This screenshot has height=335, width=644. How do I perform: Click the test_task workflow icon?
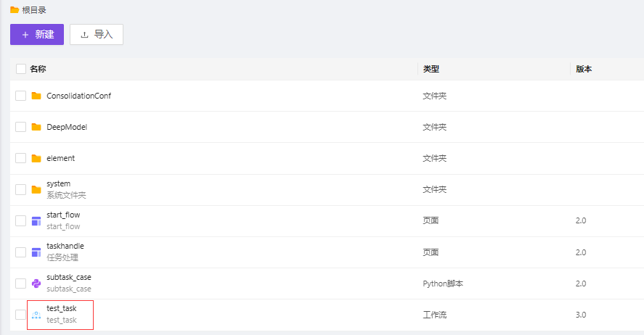pos(36,315)
